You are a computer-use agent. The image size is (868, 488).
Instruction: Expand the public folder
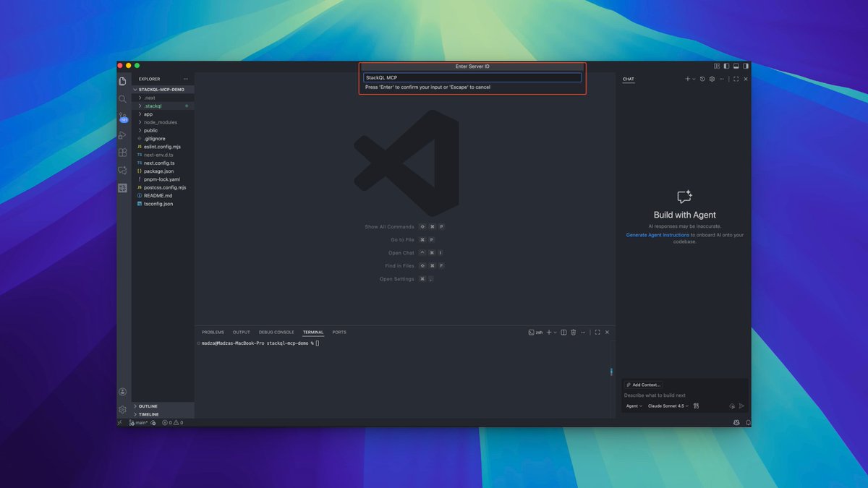(x=163, y=130)
